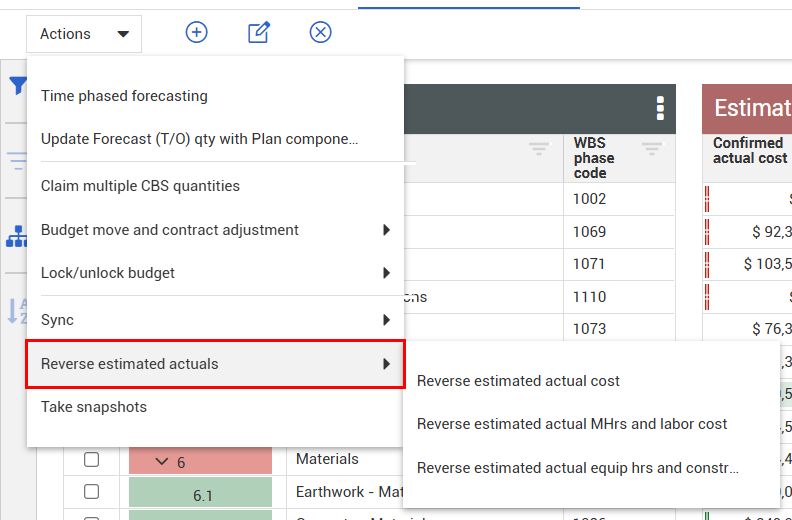Check the checkbox for row 6 Materials
792x520 pixels.
pyautogui.click(x=91, y=460)
